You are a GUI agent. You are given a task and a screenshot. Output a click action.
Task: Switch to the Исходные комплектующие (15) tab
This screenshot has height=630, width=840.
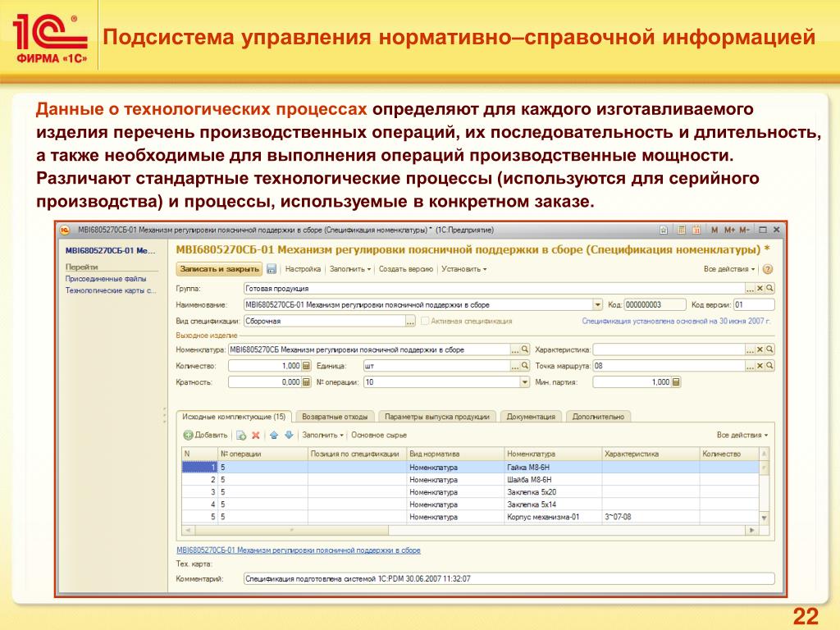click(x=234, y=417)
